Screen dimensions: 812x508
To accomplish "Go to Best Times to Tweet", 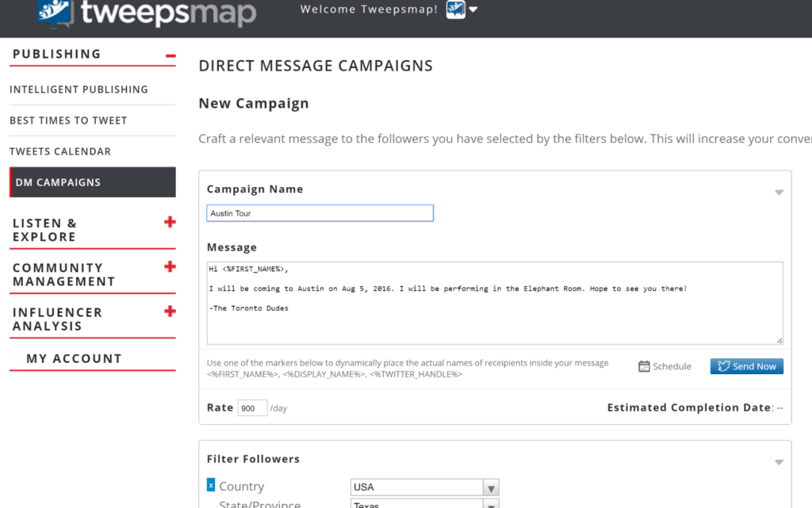I will click(68, 120).
